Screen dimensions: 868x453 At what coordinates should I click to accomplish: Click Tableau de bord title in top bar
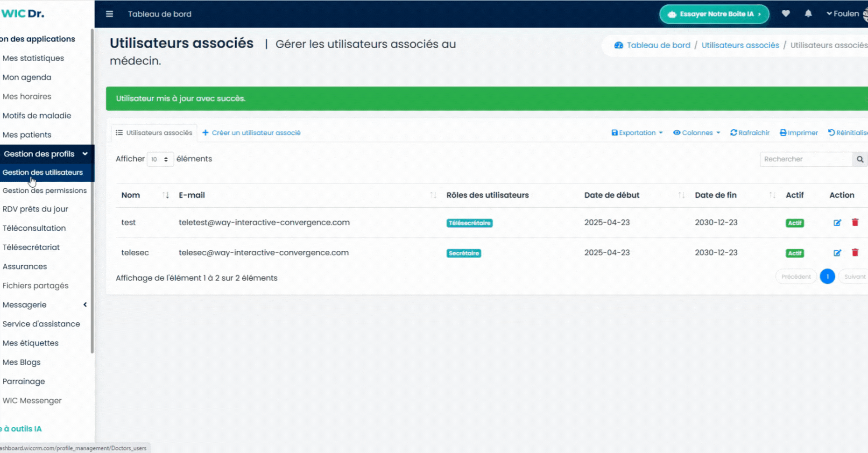(x=160, y=14)
